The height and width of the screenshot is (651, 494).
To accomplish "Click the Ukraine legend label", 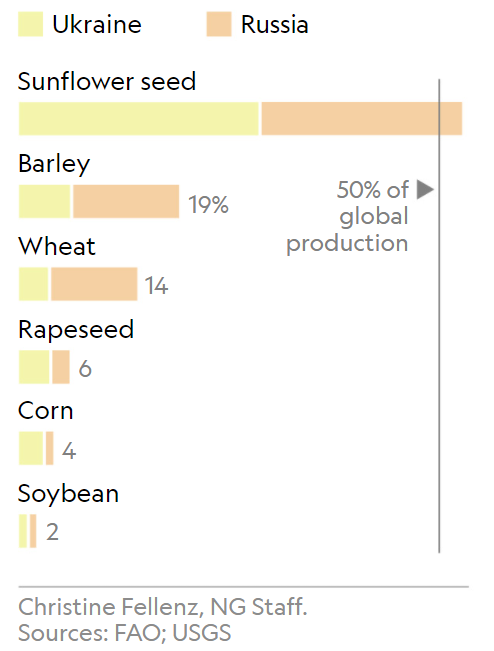I will 97,24.
